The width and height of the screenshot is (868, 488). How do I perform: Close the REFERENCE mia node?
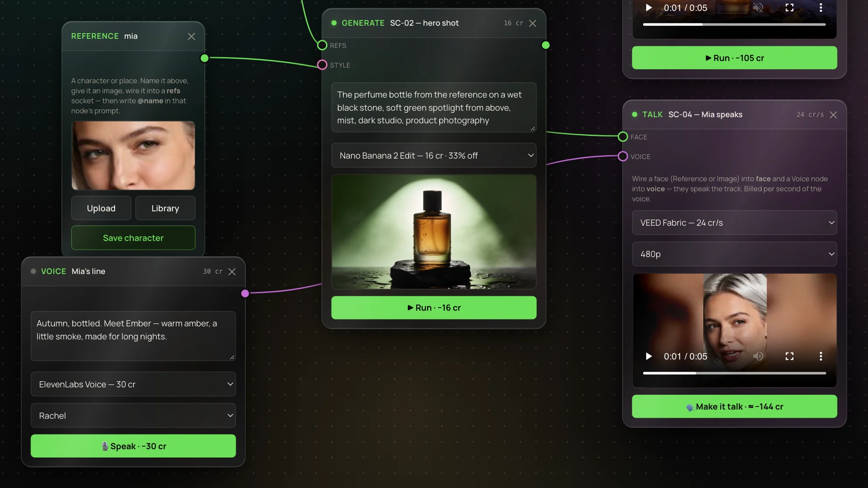191,37
